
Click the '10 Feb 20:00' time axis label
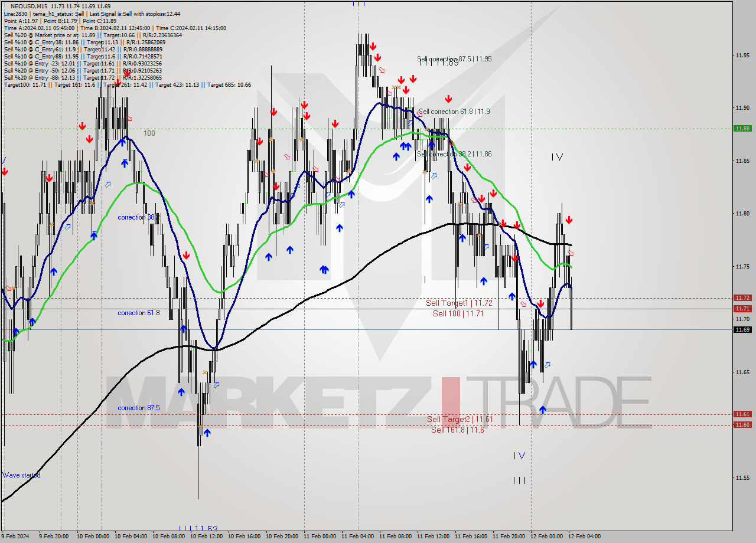coord(283,537)
